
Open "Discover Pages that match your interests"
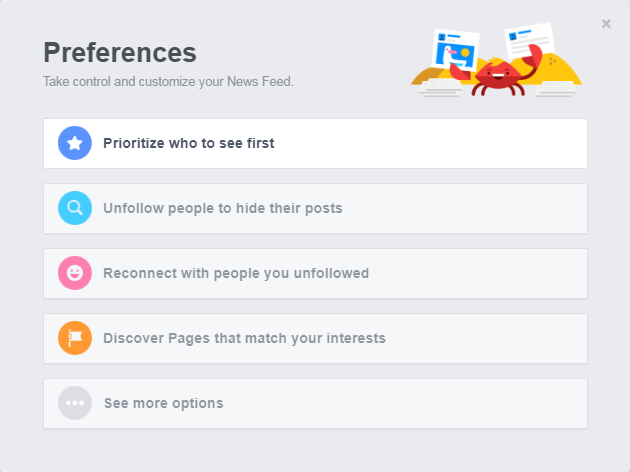(x=244, y=338)
